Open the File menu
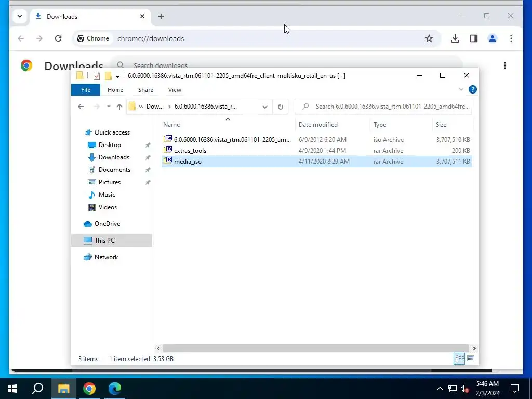This screenshot has width=532, height=399. pos(86,89)
